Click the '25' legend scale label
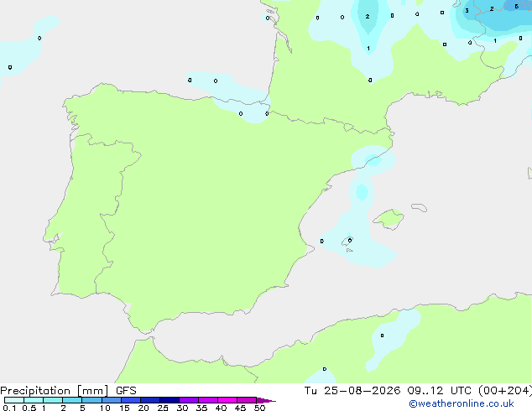This screenshot has width=532, height=411. (x=163, y=408)
